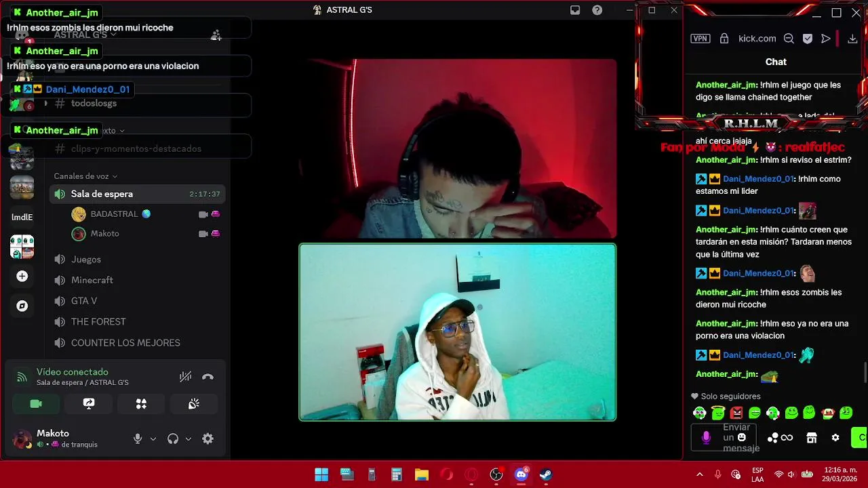
Task: Open the browser VPN badge
Action: tap(700, 39)
